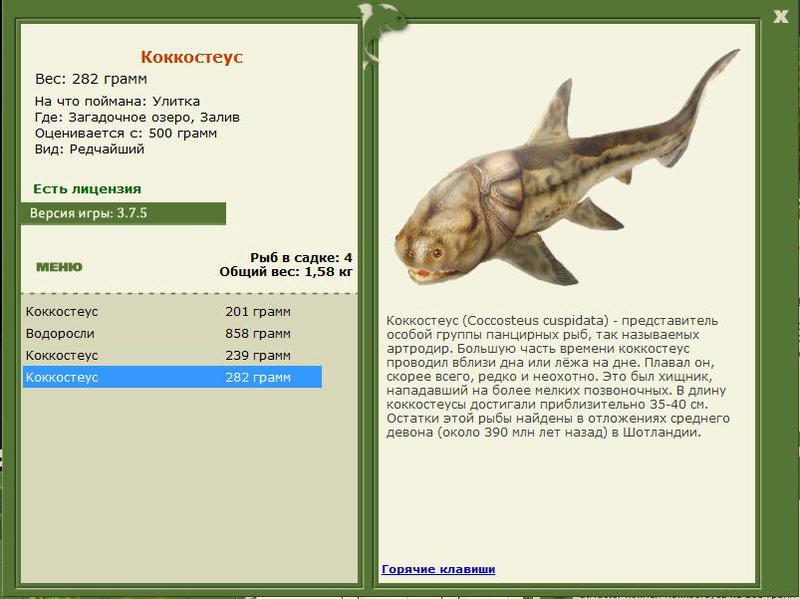Viewport: 800px width, 599px height.
Task: Click the Оценивается с: 500 грамм line
Action: (126, 133)
